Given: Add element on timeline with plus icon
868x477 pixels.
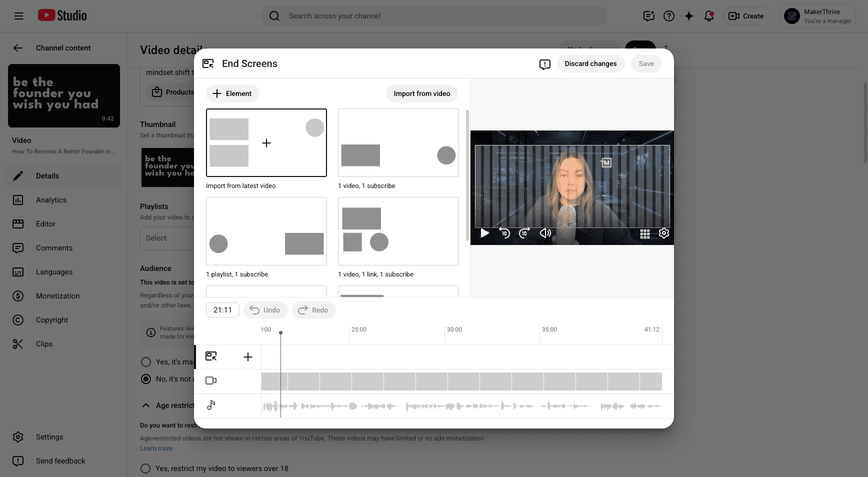Looking at the screenshot, I should click(x=248, y=357).
